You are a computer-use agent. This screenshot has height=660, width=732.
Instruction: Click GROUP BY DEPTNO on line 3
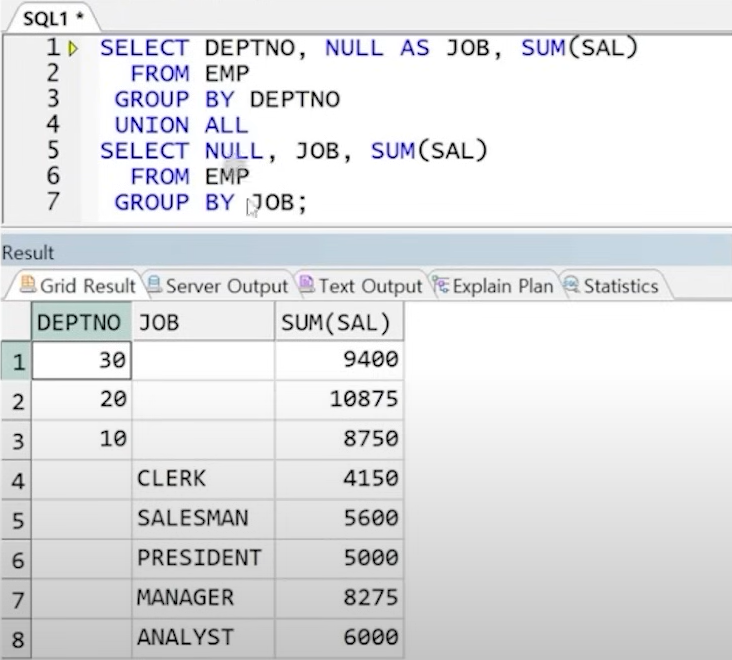click(x=227, y=99)
